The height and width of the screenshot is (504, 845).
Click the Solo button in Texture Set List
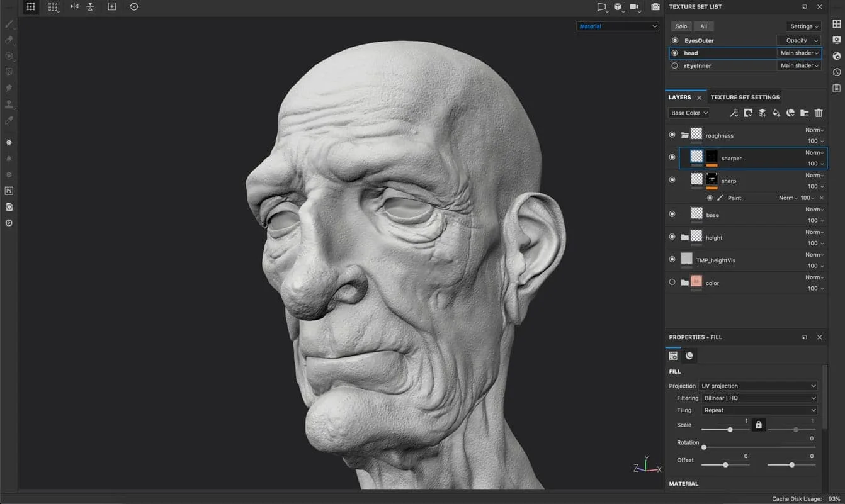point(681,26)
